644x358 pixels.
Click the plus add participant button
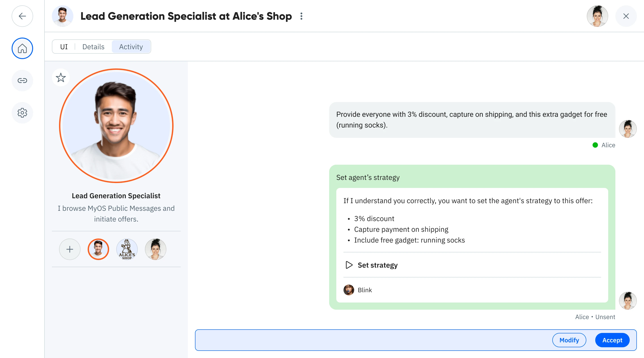point(70,249)
